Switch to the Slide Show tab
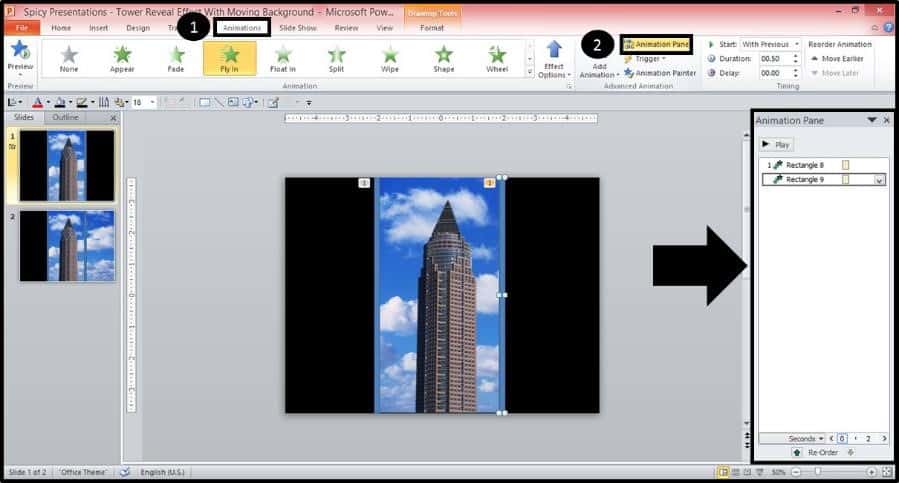 point(298,28)
